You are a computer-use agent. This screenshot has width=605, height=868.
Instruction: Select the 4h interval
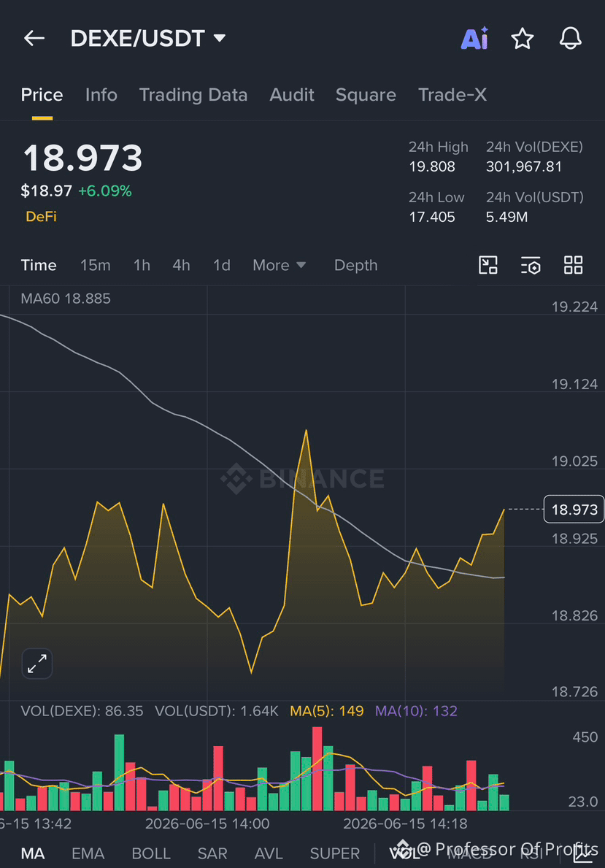click(x=181, y=265)
